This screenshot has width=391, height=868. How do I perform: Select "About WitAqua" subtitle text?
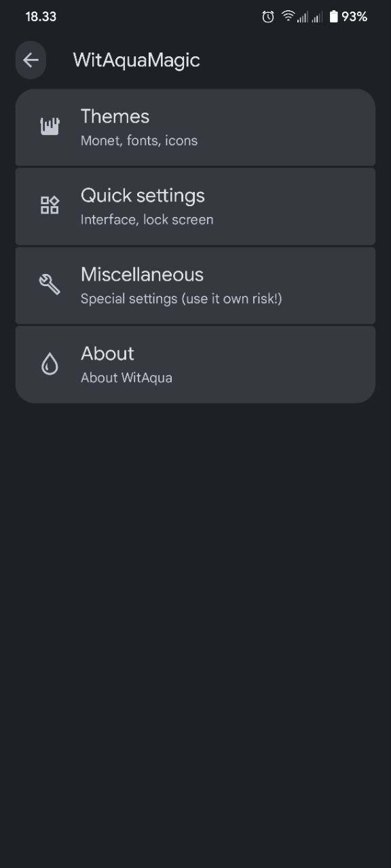click(x=126, y=378)
